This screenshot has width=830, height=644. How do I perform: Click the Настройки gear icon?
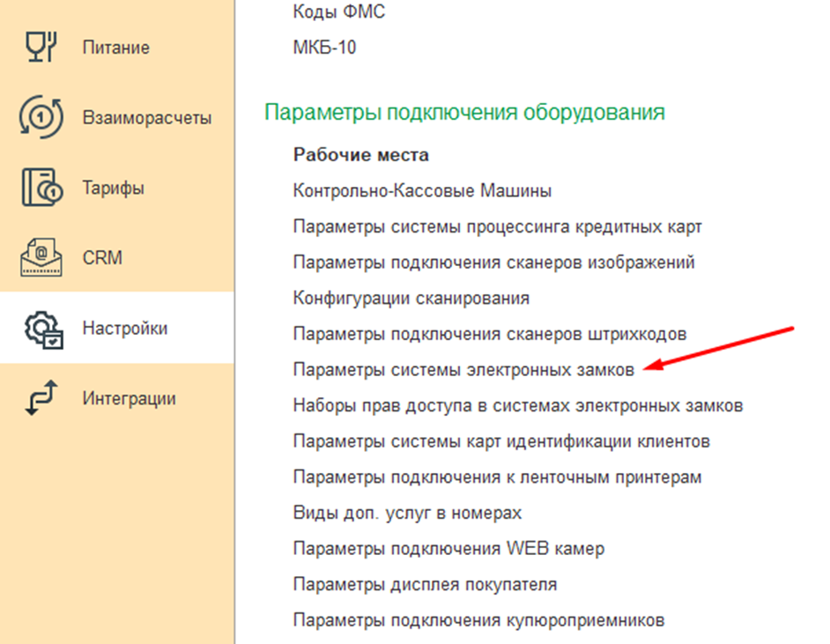(x=43, y=329)
